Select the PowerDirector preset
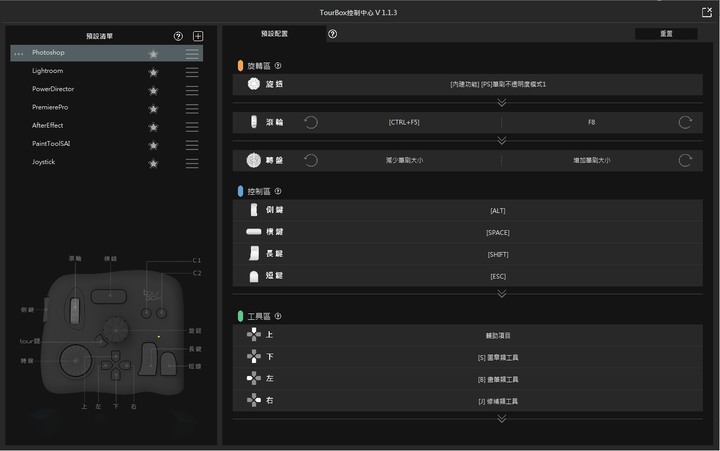The width and height of the screenshot is (720, 451). 53,89
